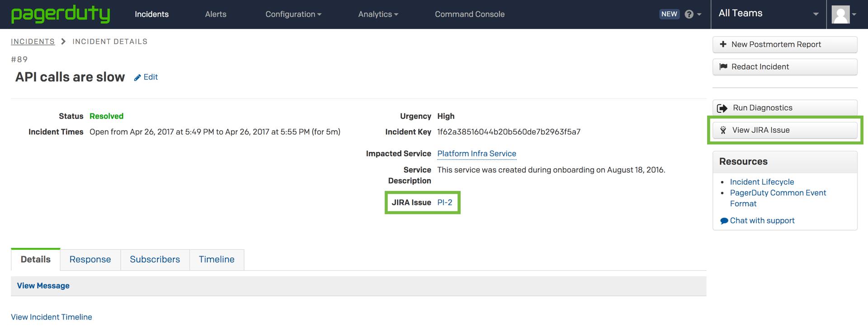Click New Postmortem Report button

coord(785,44)
